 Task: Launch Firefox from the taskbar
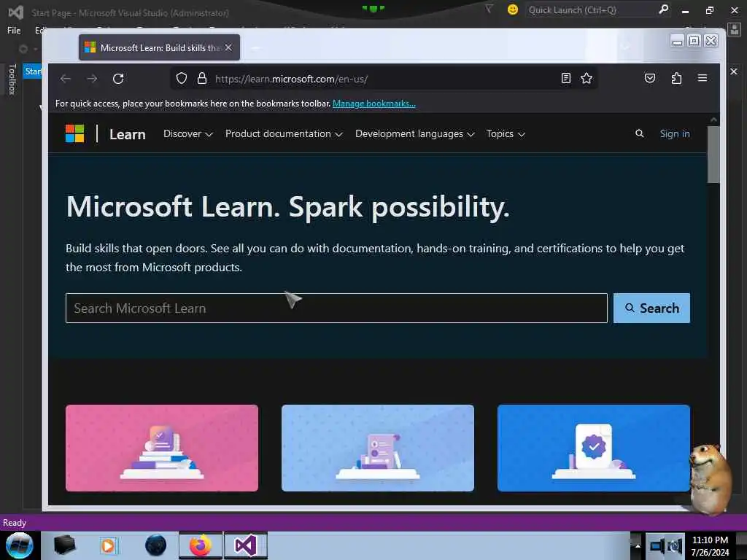point(201,545)
